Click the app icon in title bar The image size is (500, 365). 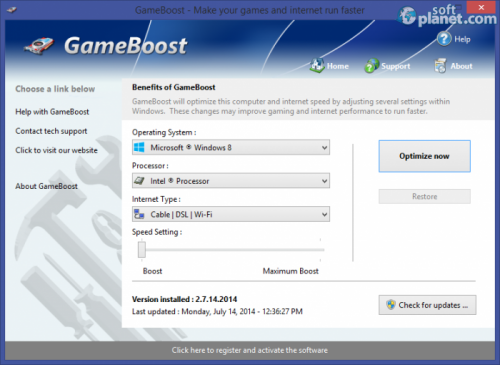(11, 10)
